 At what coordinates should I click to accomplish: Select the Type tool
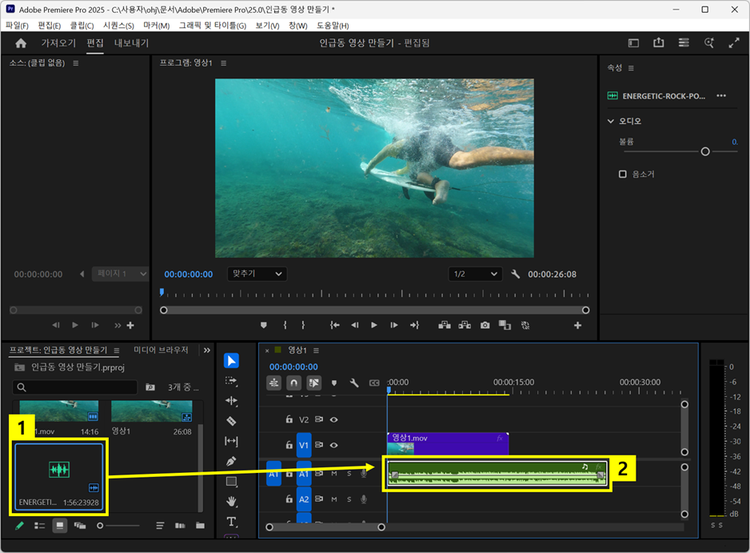pyautogui.click(x=232, y=521)
